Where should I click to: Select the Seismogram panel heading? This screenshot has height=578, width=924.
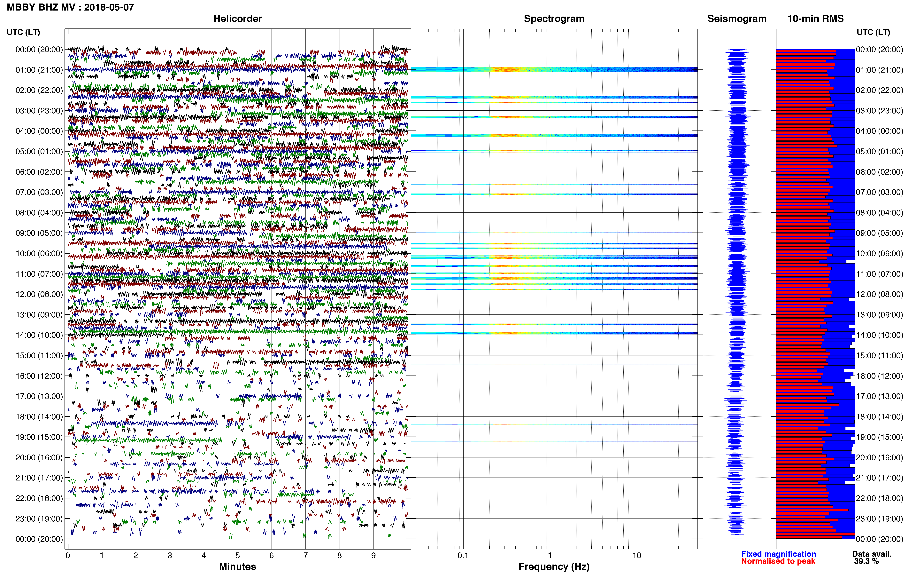[736, 19]
